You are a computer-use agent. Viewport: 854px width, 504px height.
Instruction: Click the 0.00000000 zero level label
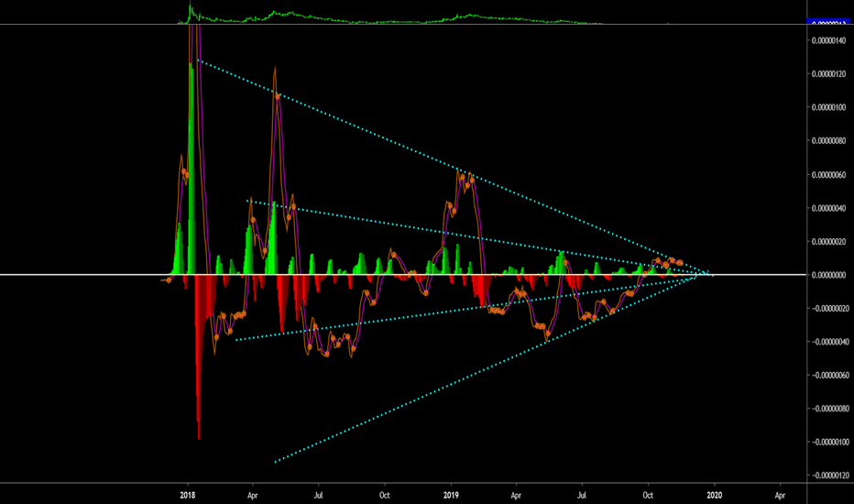point(829,275)
